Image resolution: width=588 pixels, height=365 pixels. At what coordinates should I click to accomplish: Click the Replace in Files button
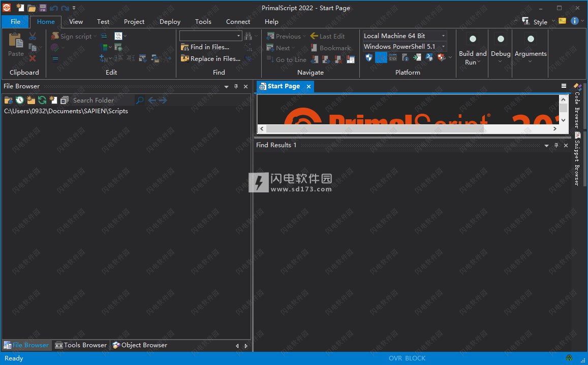[x=211, y=59]
